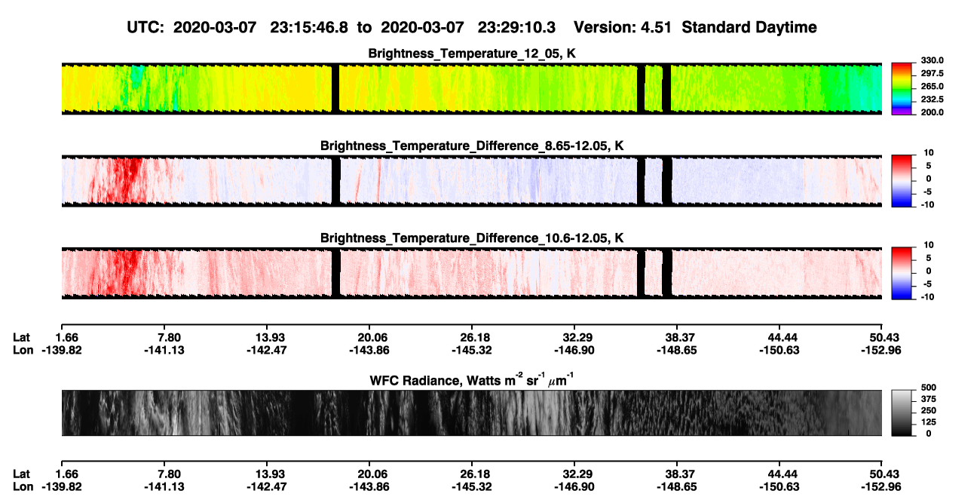This screenshot has height=503, width=980.
Task: Click longitude -146.90 under the WFC Radiance strip
Action: coord(574,486)
